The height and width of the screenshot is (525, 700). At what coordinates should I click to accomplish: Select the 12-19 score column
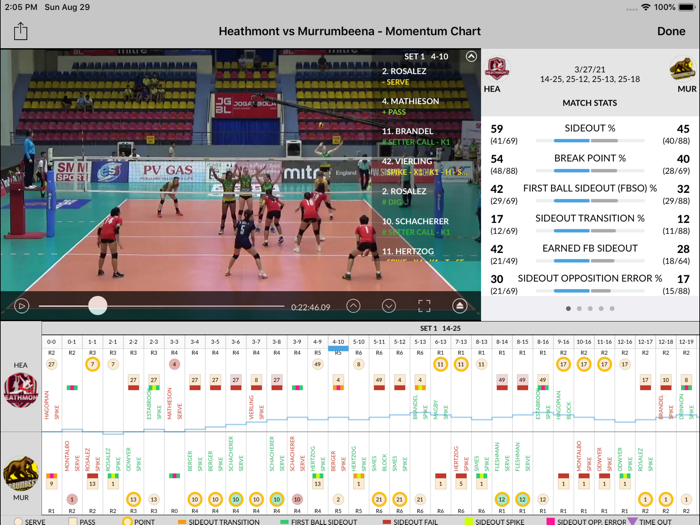(x=686, y=342)
